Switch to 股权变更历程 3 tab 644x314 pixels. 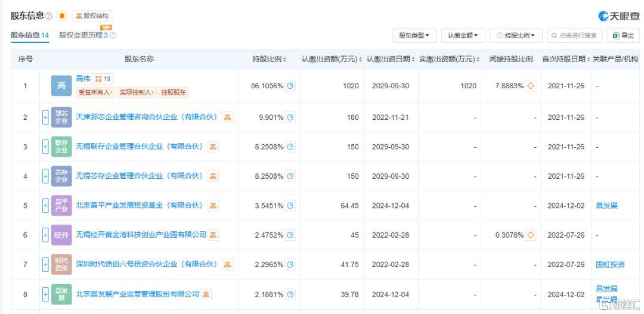(x=83, y=35)
